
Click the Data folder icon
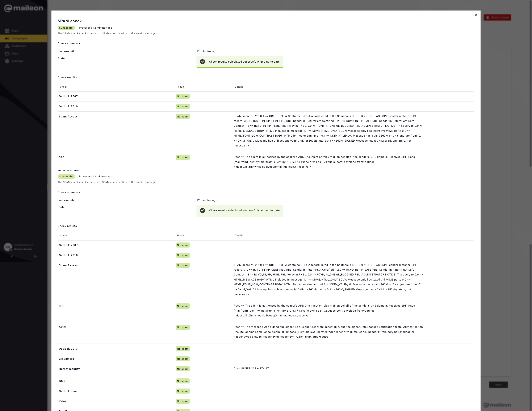[7, 54]
